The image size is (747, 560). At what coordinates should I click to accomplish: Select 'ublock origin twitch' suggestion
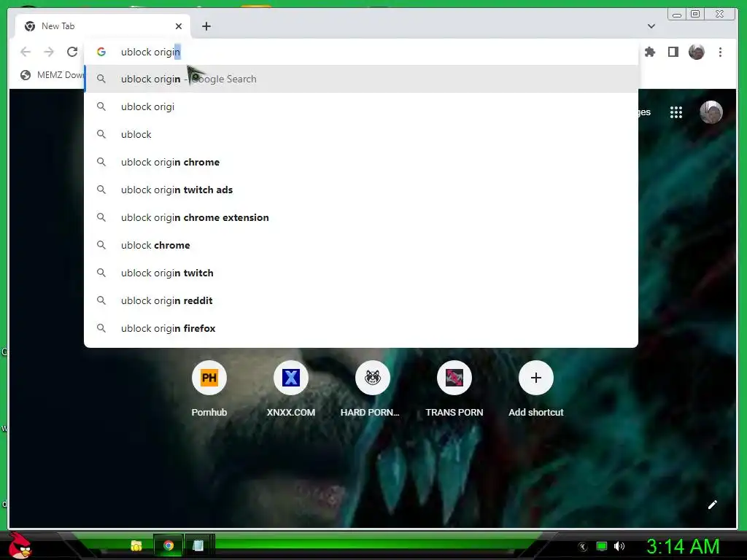tap(361, 273)
